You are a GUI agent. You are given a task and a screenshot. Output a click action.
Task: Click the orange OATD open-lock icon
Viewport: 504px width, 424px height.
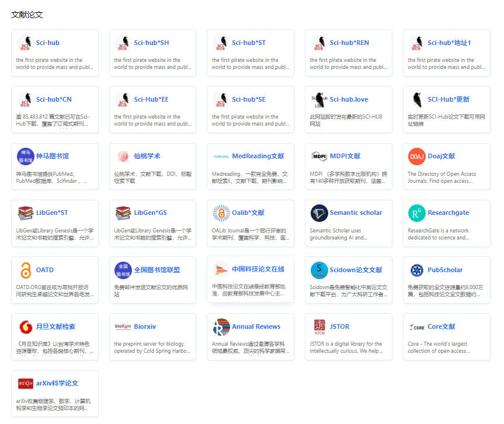coord(25,270)
